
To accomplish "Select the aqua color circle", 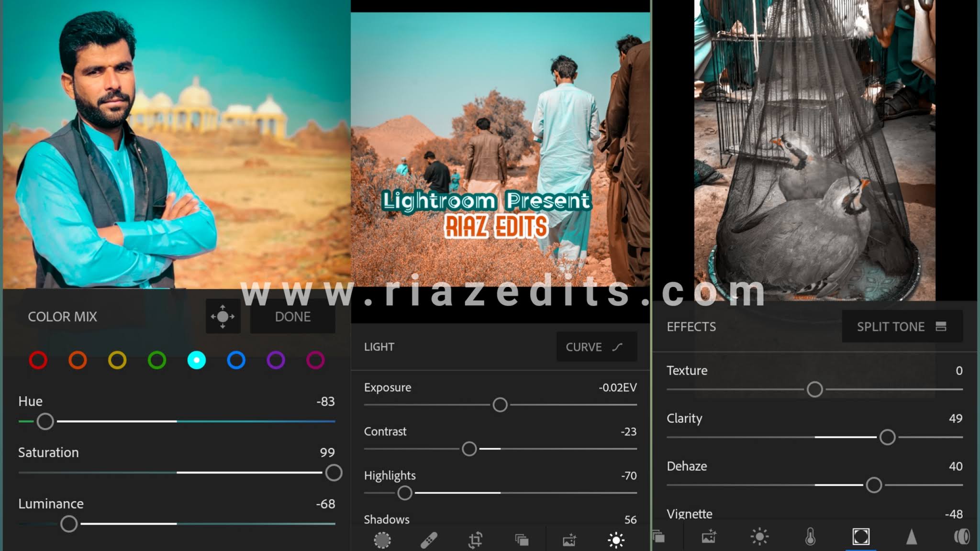I will [x=197, y=360].
